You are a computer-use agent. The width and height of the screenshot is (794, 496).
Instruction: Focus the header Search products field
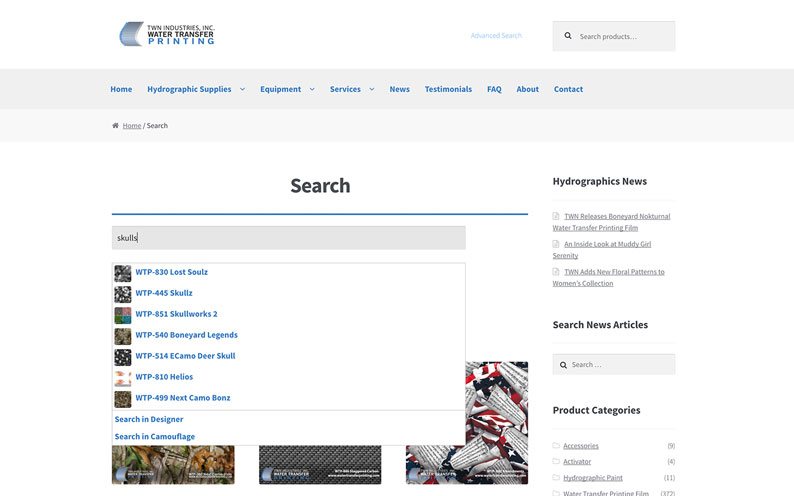(x=614, y=36)
